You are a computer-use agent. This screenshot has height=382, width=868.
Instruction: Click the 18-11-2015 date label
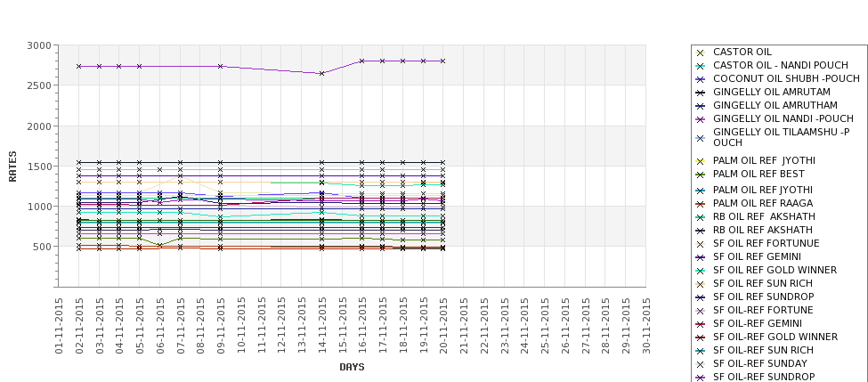(x=402, y=326)
